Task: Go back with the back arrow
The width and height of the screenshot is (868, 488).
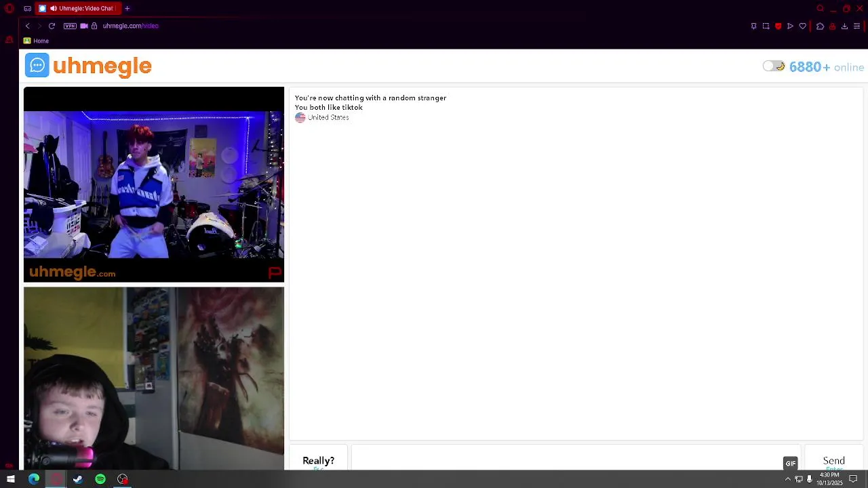Action: pyautogui.click(x=28, y=26)
